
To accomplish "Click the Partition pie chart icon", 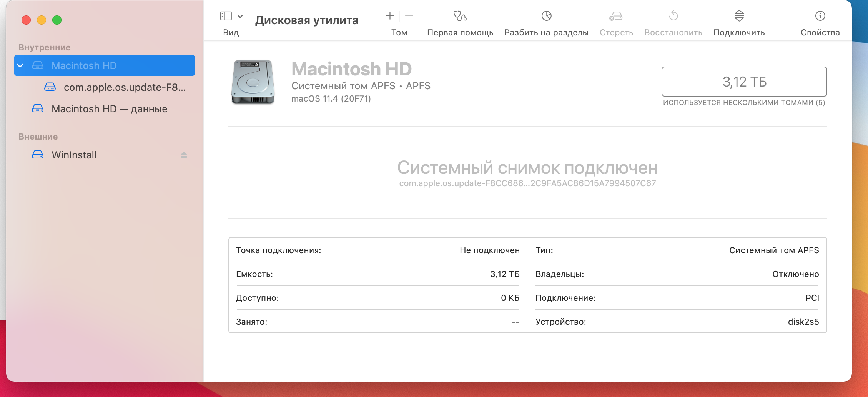I will tap(546, 16).
